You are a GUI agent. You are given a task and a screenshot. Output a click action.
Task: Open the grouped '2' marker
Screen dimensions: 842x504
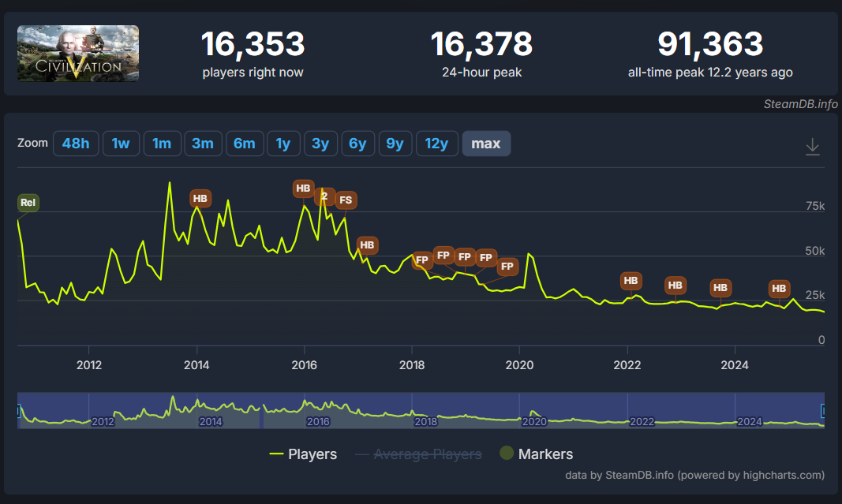pos(324,196)
